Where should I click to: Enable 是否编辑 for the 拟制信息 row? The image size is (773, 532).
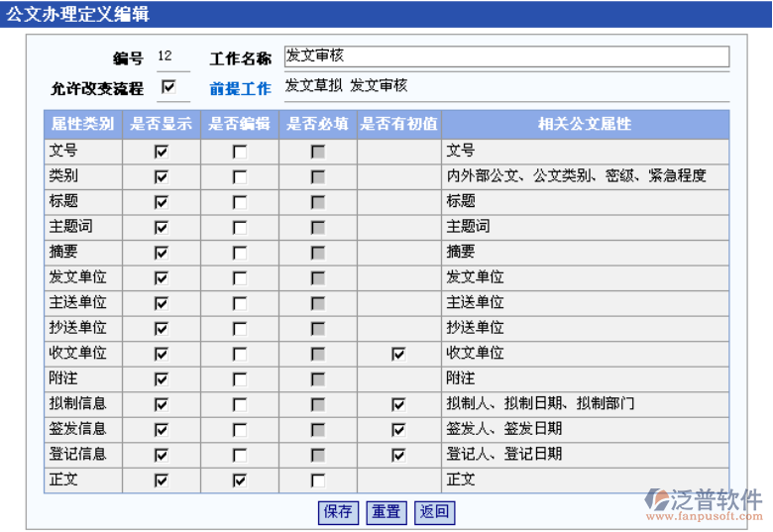(x=240, y=405)
